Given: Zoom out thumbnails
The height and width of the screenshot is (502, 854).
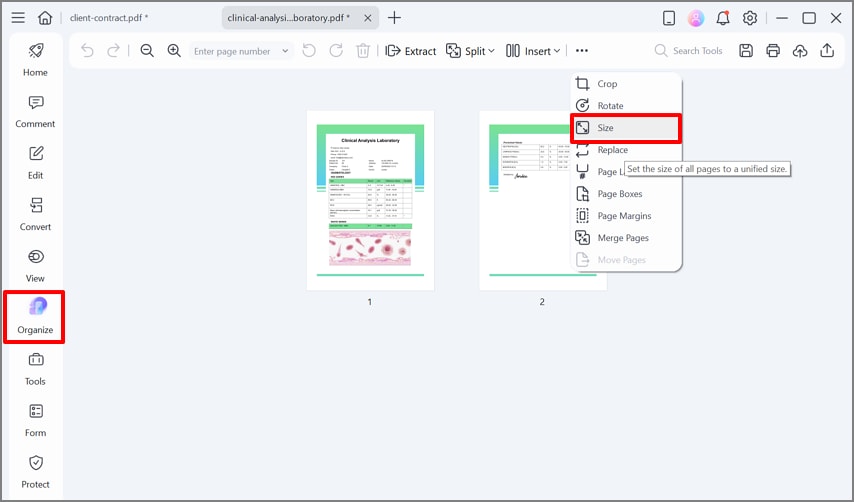Looking at the screenshot, I should [147, 51].
